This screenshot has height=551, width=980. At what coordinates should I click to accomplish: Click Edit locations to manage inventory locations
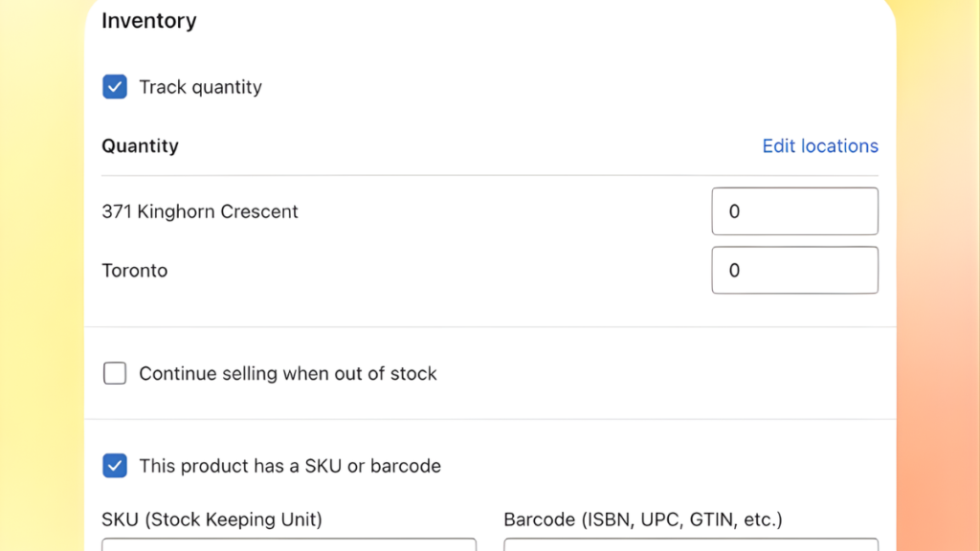tap(819, 145)
